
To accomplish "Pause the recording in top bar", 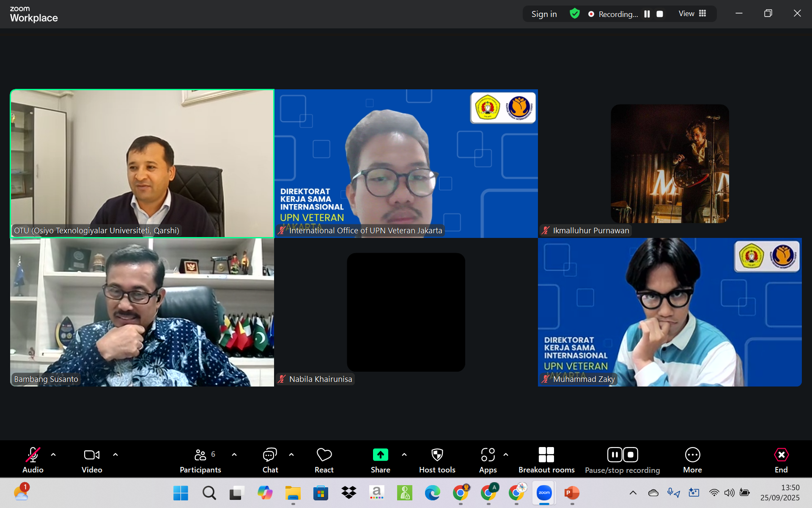I will point(647,14).
